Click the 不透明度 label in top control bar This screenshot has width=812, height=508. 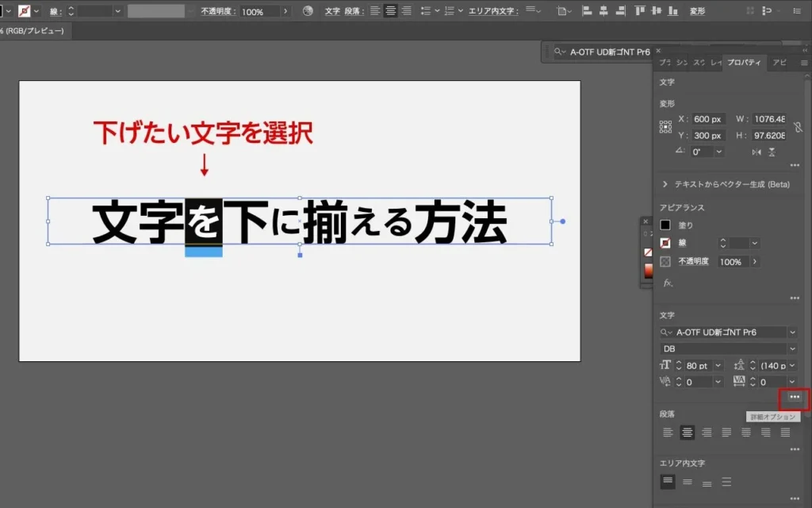[x=217, y=12]
